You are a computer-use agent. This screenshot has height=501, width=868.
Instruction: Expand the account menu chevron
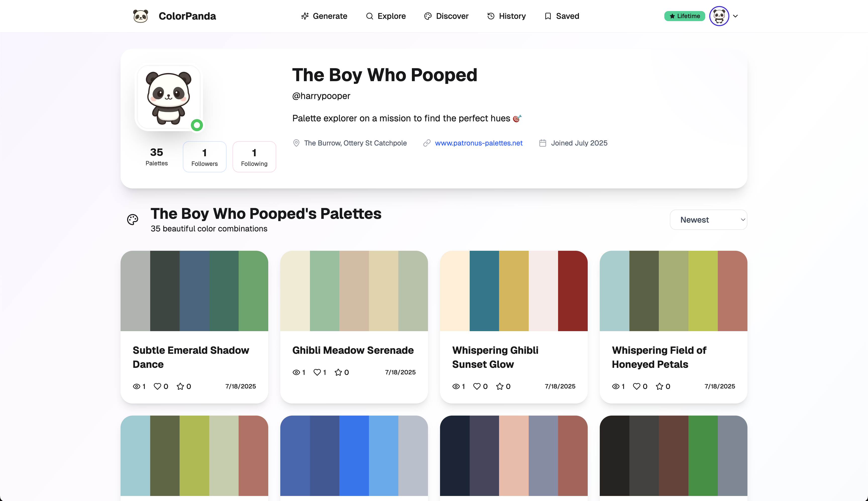[x=735, y=16]
